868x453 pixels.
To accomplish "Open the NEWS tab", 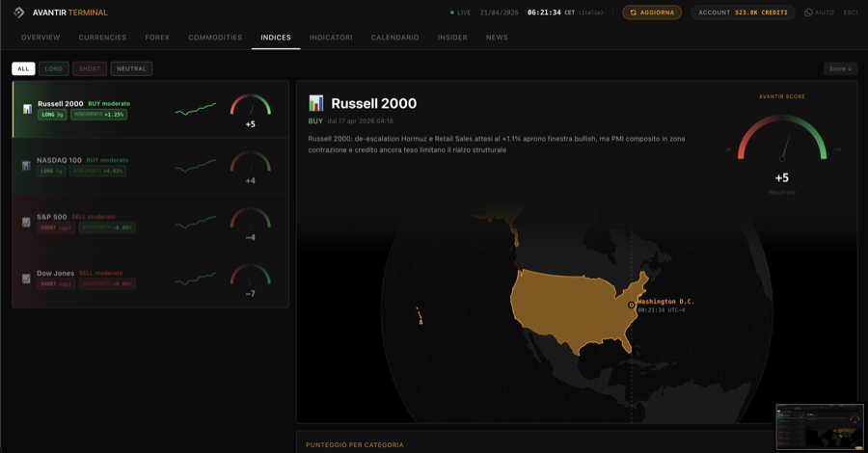I will click(x=497, y=37).
